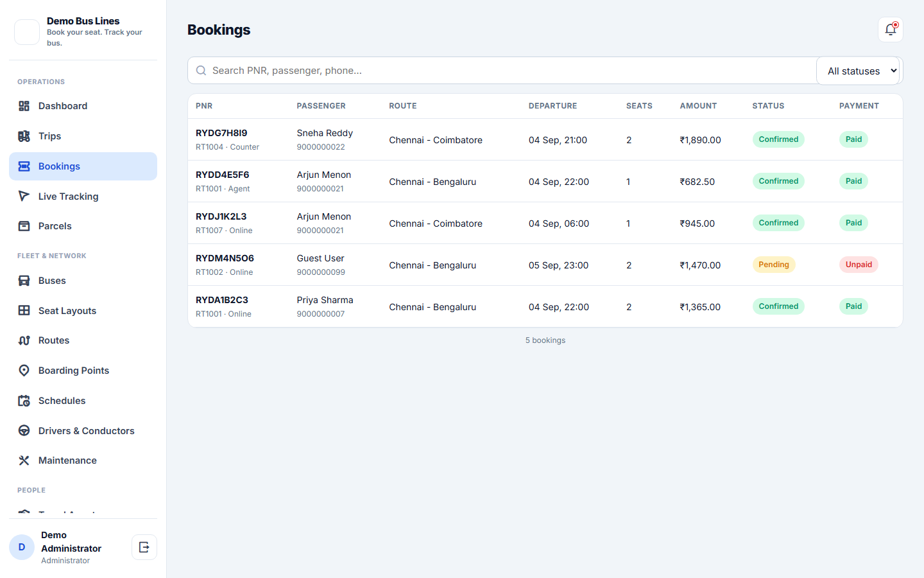Click the Pending status badge
Image resolution: width=924 pixels, height=578 pixels.
pos(774,265)
